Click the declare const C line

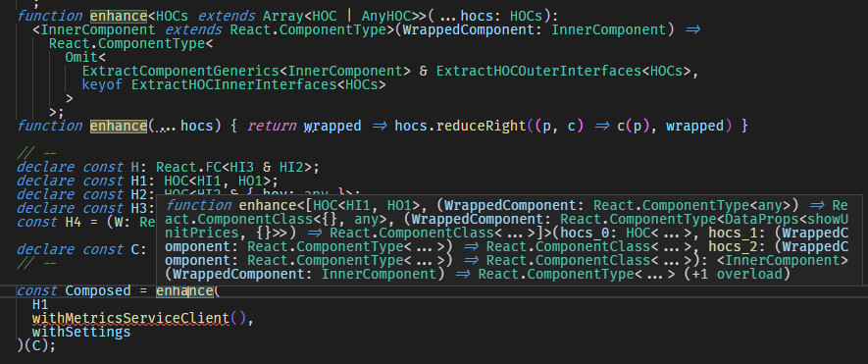81,249
